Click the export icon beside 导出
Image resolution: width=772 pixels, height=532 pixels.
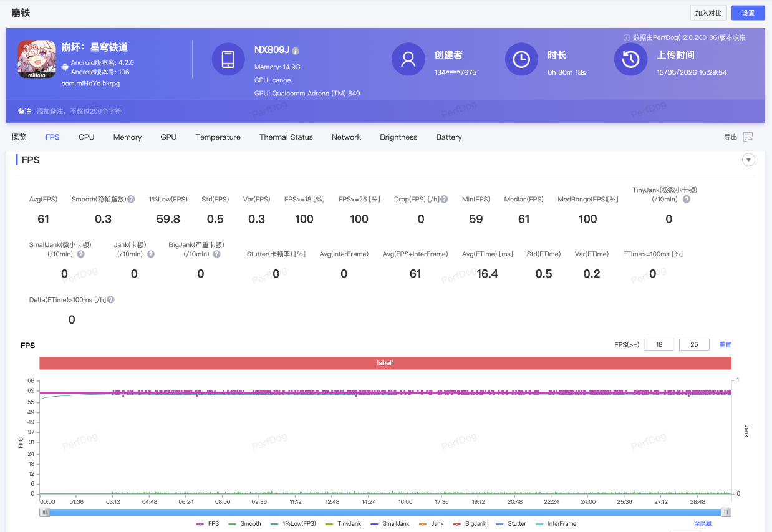coord(748,137)
